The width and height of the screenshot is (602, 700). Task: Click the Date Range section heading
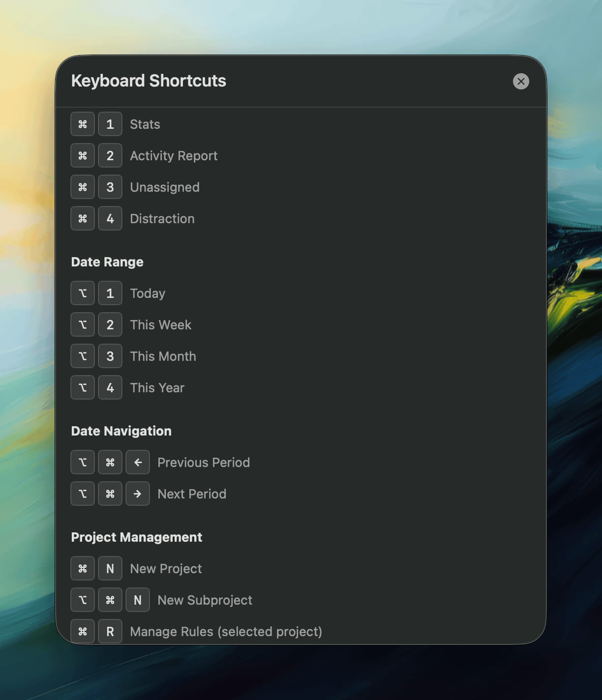[x=107, y=262]
